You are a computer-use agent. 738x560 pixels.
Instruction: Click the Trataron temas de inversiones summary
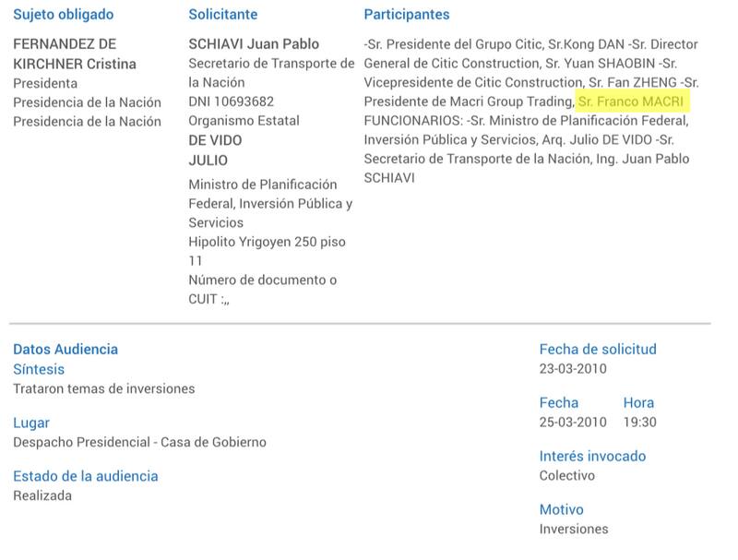tap(104, 388)
